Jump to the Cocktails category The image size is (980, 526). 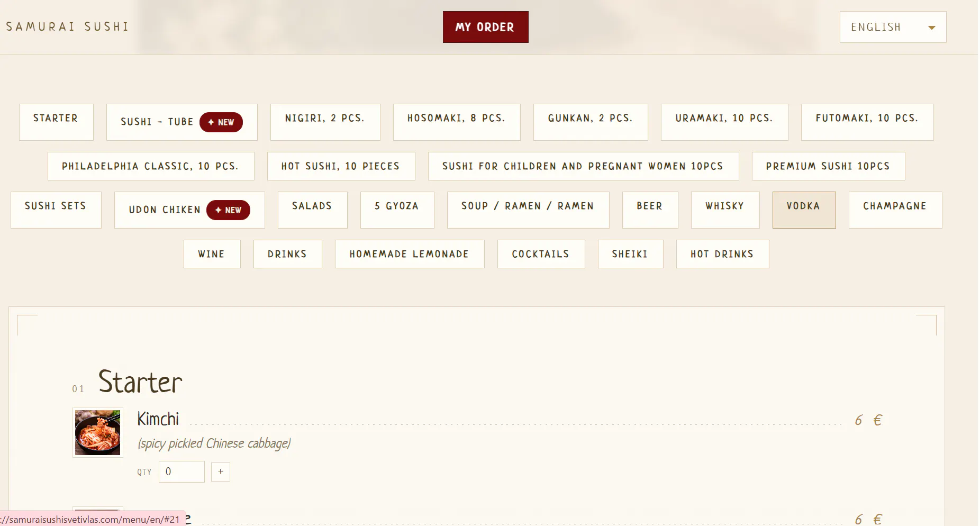541,254
